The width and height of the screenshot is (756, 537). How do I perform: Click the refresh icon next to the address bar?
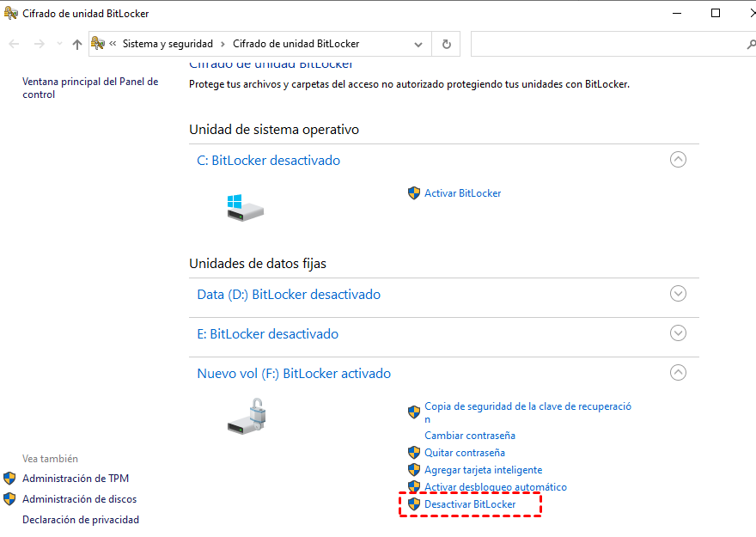pyautogui.click(x=446, y=43)
